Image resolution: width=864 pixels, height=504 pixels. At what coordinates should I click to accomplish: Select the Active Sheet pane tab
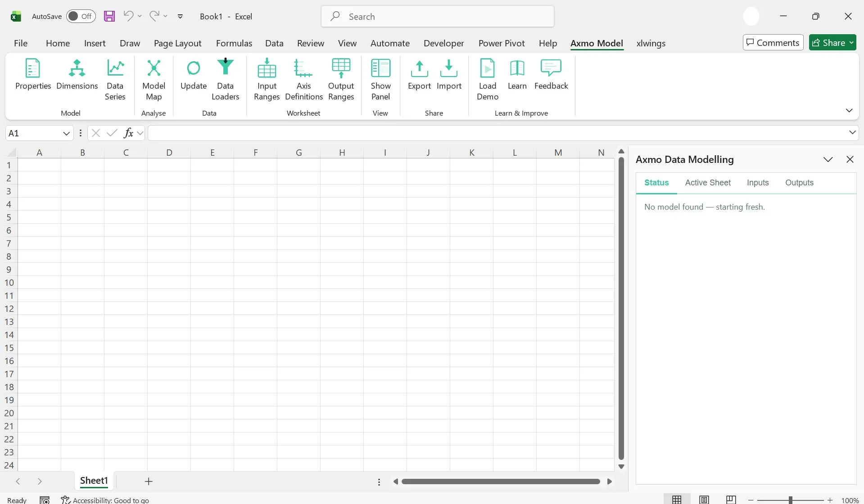pyautogui.click(x=708, y=183)
